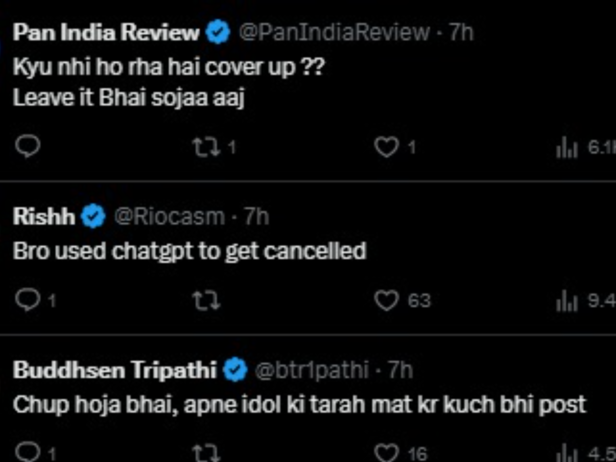View analytics on Rishh's tweet
The width and height of the screenshot is (616, 462).
[566, 299]
